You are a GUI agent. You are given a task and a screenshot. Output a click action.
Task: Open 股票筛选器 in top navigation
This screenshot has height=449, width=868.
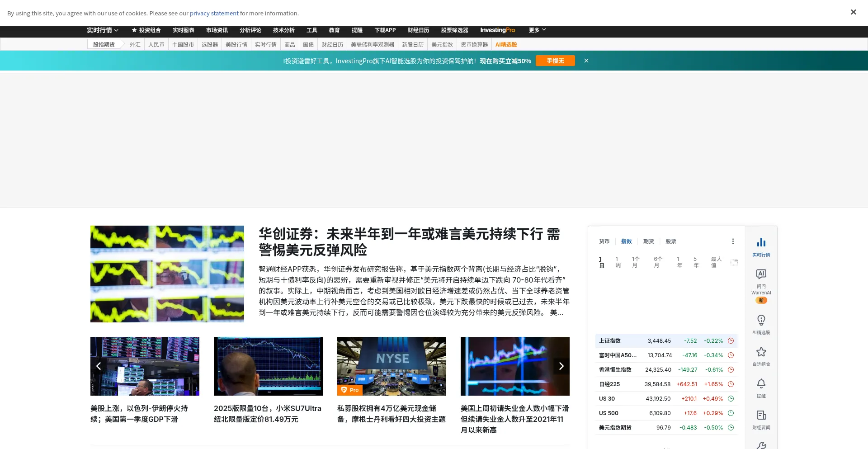coord(455,30)
